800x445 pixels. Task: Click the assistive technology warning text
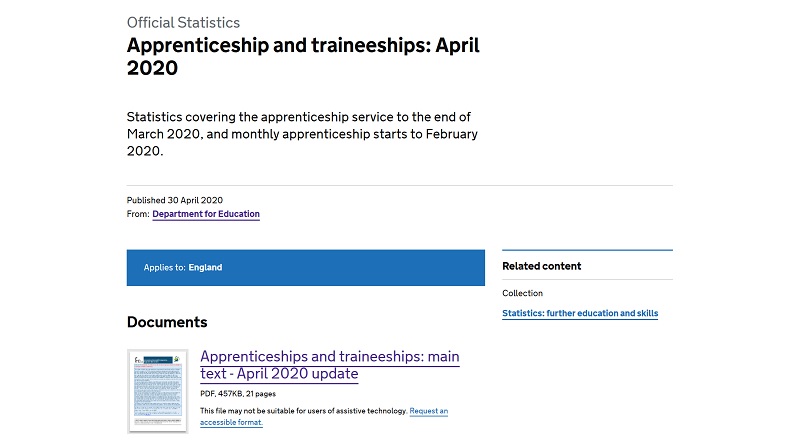304,411
